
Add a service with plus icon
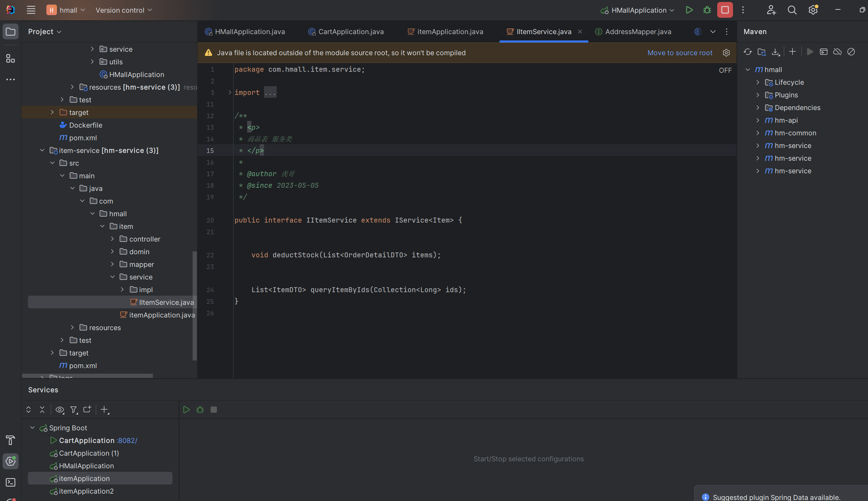pyautogui.click(x=105, y=410)
